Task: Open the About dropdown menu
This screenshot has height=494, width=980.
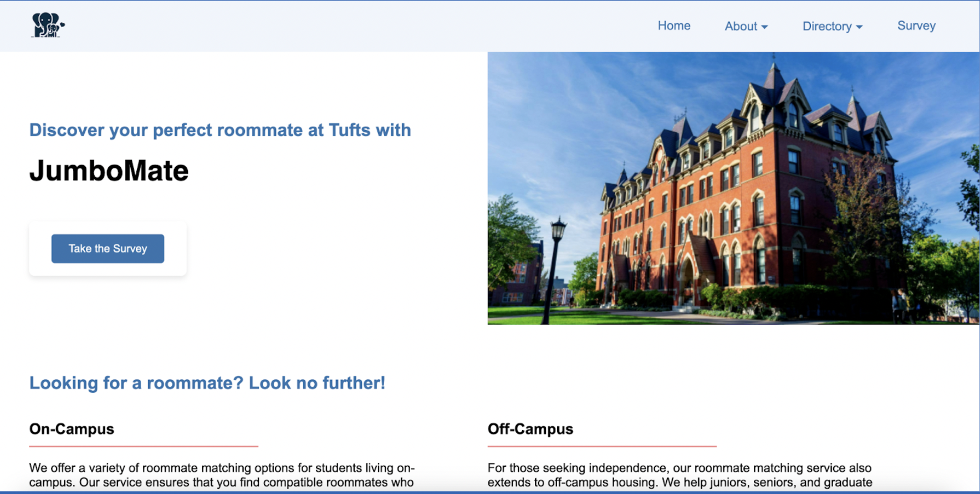Action: tap(746, 26)
